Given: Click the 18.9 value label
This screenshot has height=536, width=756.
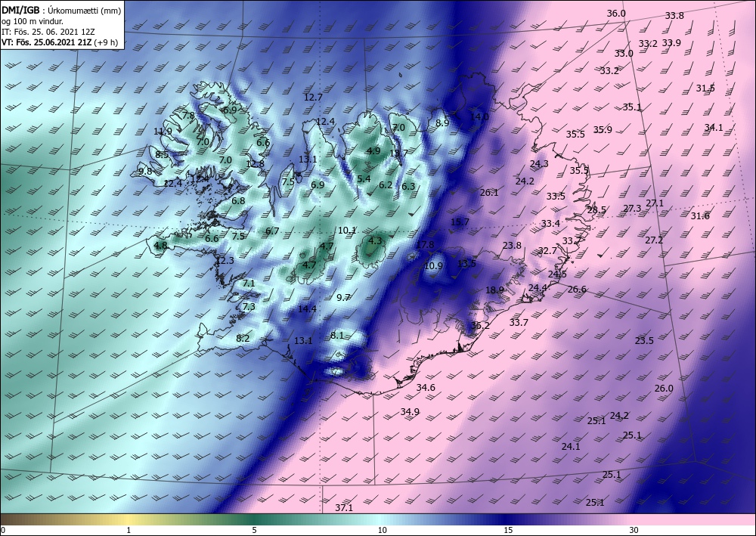Looking at the screenshot, I should click(x=494, y=290).
